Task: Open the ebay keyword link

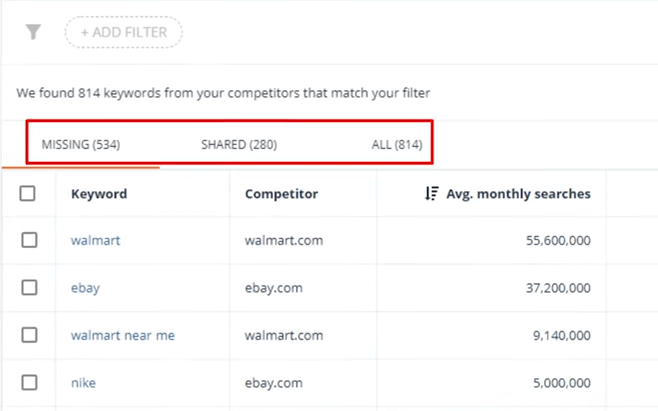Action: tap(85, 288)
